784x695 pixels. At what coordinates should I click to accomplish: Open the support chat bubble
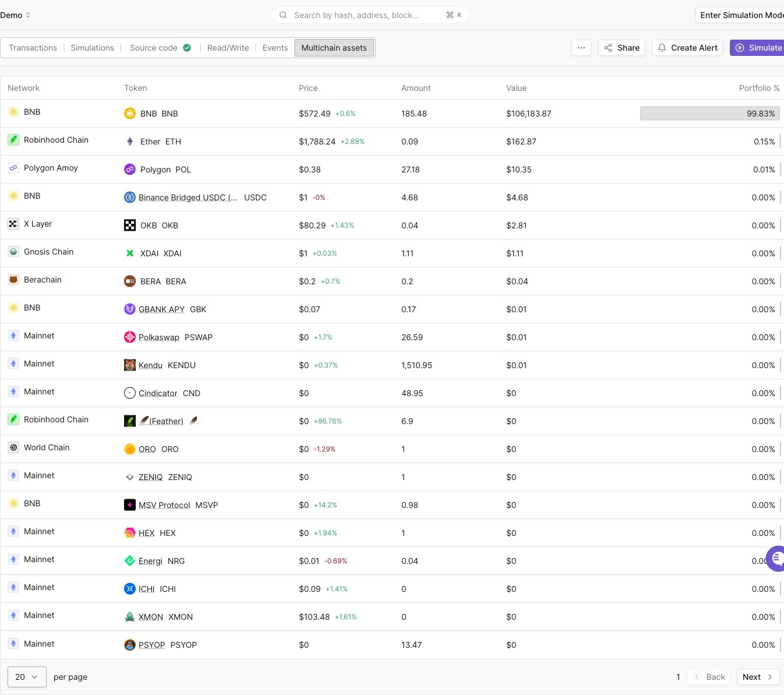tap(776, 559)
